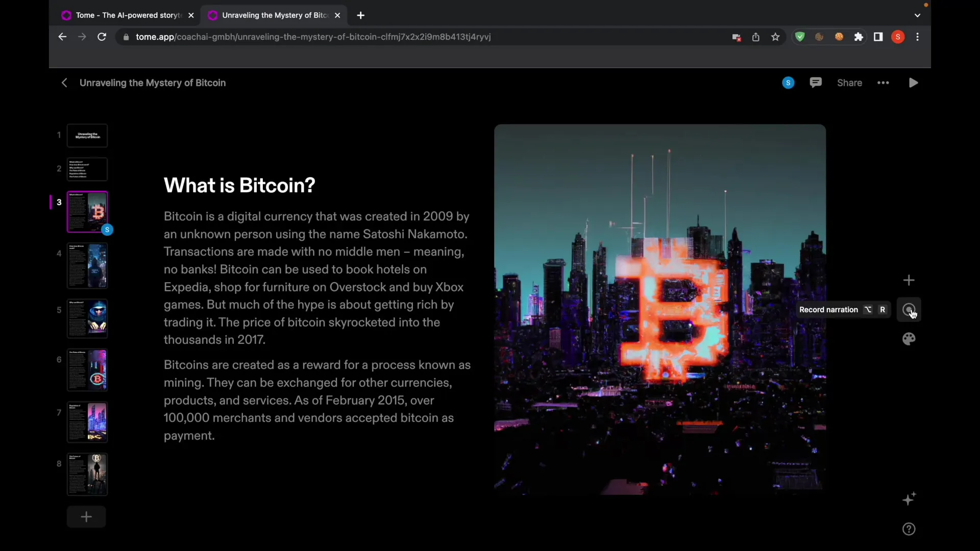Go back with the chevron beside the title
This screenshot has width=980, height=551.
point(64,83)
